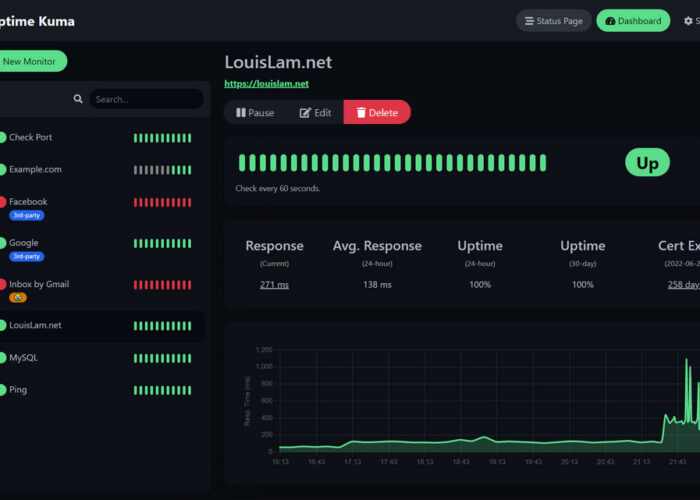700x500 pixels.
Task: Click the LouisLam.net heartbeat bar
Action: (x=392, y=163)
